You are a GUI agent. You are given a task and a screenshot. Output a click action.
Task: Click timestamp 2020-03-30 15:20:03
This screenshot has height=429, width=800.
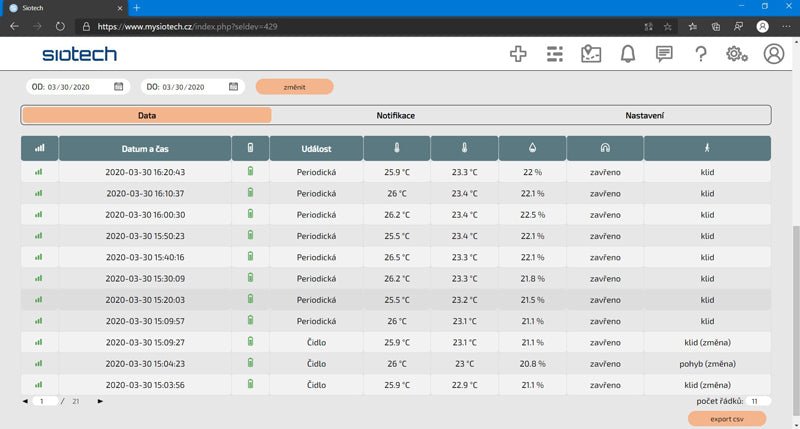(145, 300)
